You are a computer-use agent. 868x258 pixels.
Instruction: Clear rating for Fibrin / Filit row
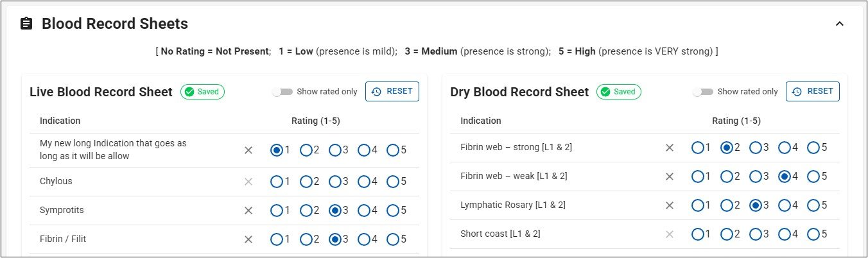click(x=248, y=239)
